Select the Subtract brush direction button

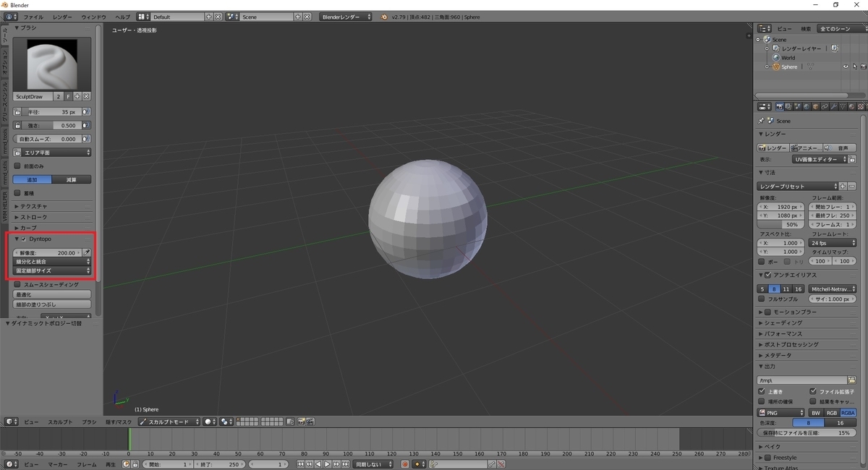(x=72, y=179)
